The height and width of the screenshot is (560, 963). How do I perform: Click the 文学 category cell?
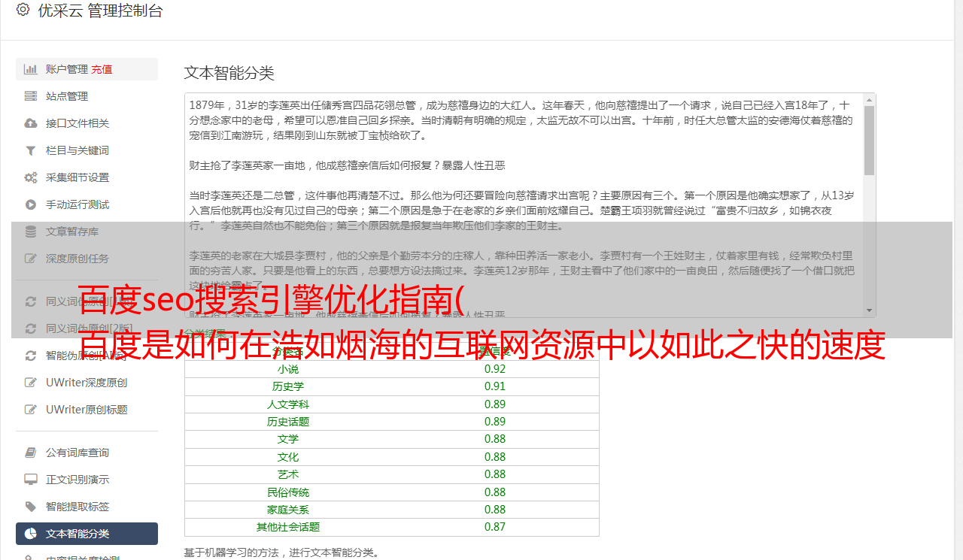[x=288, y=439]
